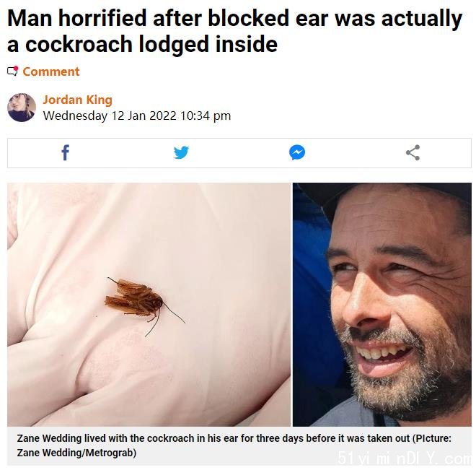Share article via Twitter bird icon
Image resolution: width=476 pixels, height=470 pixels.
[181, 152]
